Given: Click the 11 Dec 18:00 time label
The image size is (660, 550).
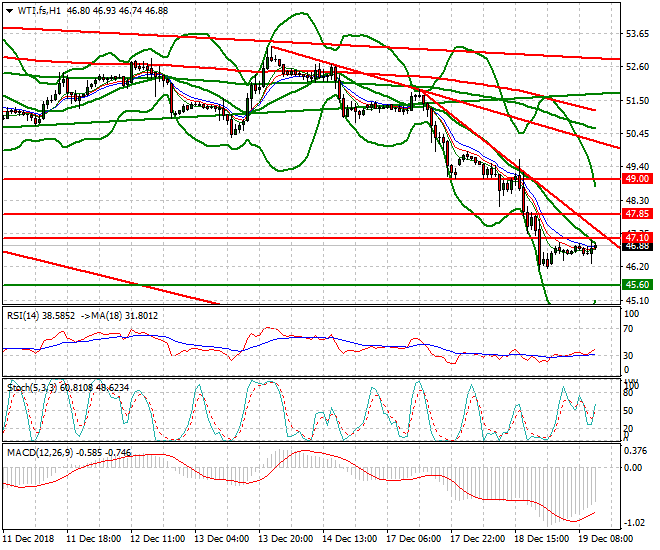Looking at the screenshot, I should pos(94,539).
